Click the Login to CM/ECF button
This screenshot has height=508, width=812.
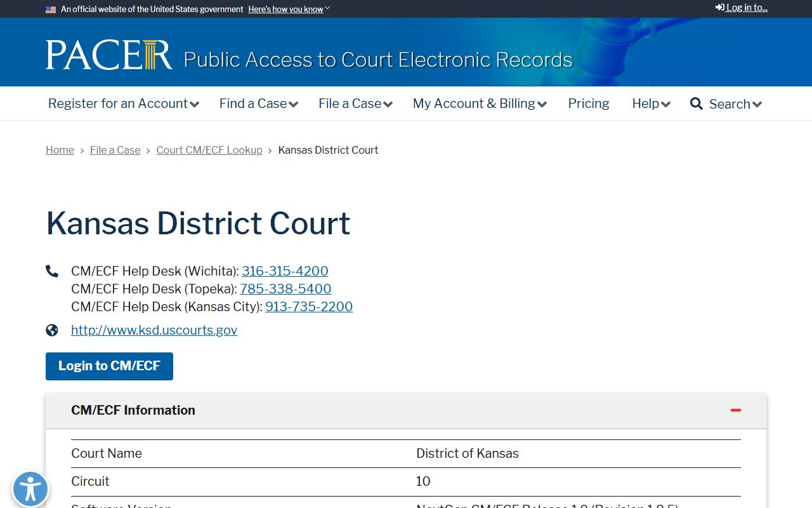(109, 366)
